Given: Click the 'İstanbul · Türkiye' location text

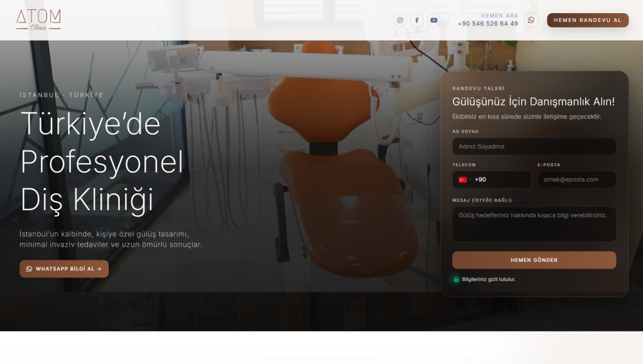Looking at the screenshot, I should click(x=62, y=95).
